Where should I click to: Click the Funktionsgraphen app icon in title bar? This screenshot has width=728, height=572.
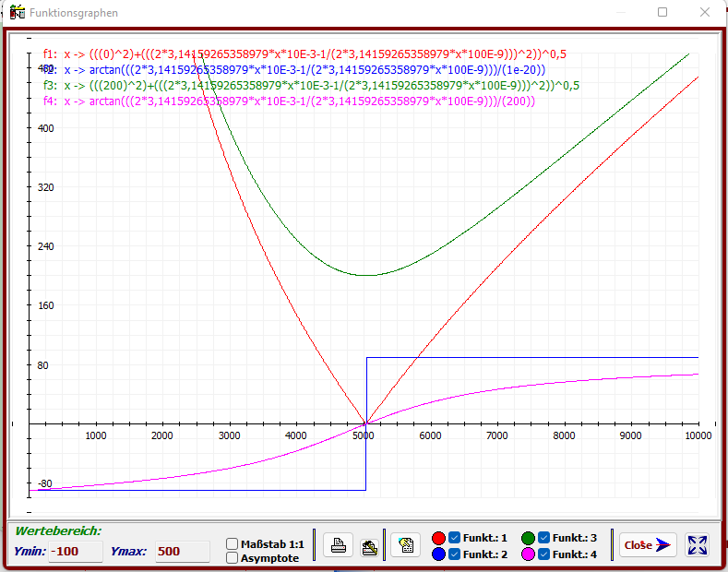(x=16, y=13)
